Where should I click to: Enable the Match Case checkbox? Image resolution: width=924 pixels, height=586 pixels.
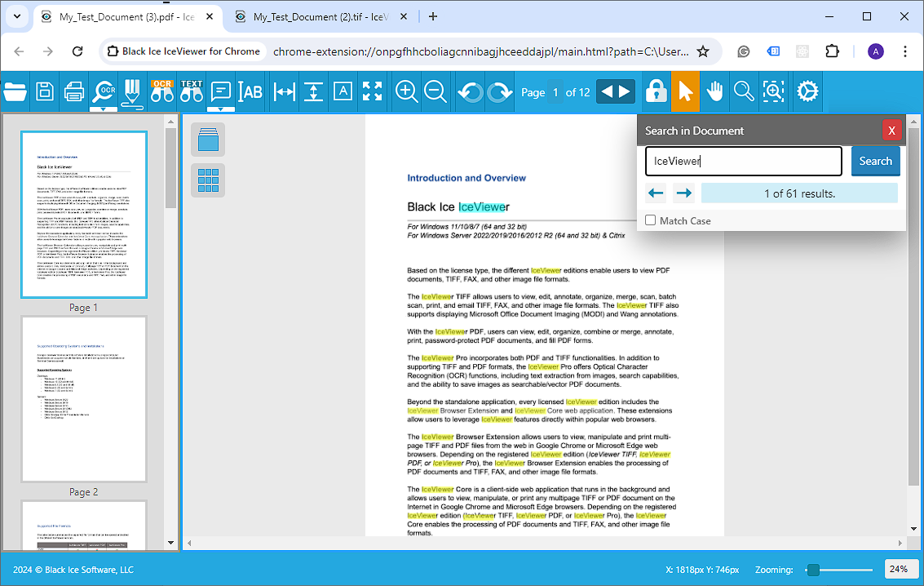[x=651, y=220]
